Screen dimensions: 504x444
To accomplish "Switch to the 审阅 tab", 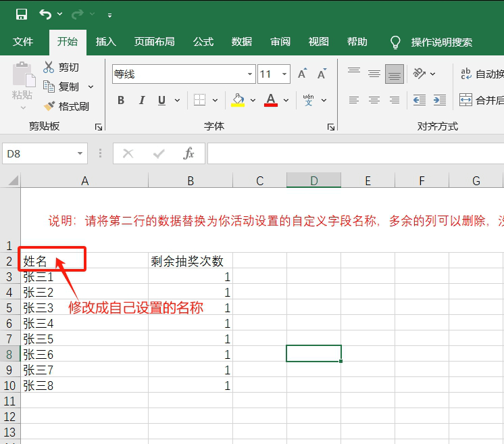I will pos(280,42).
